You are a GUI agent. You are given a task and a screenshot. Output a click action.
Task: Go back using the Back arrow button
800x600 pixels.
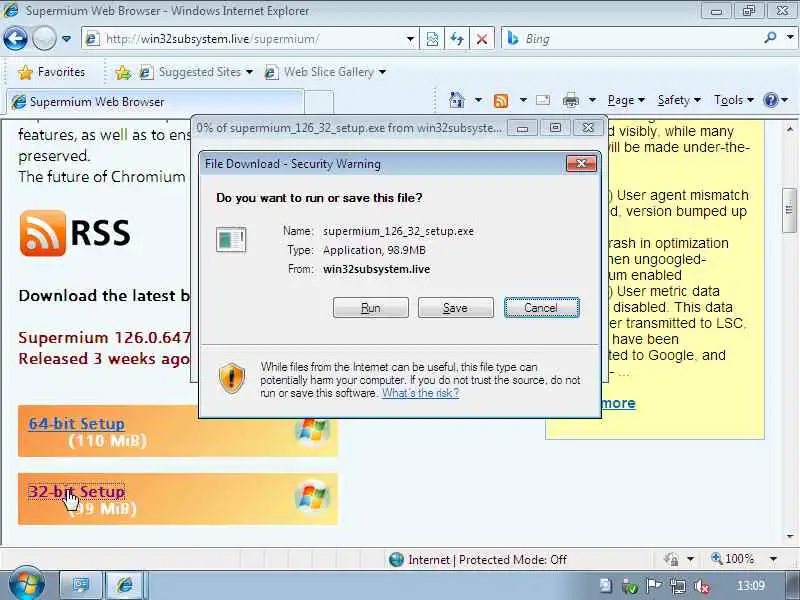(x=15, y=39)
